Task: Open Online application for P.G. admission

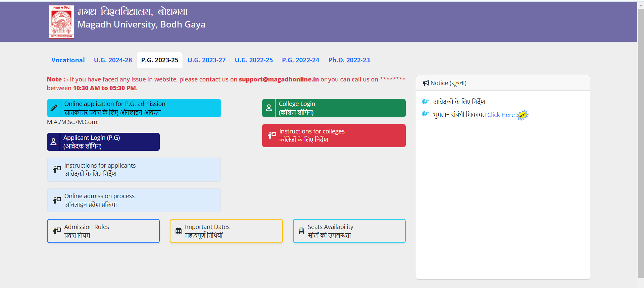Action: pos(134,108)
